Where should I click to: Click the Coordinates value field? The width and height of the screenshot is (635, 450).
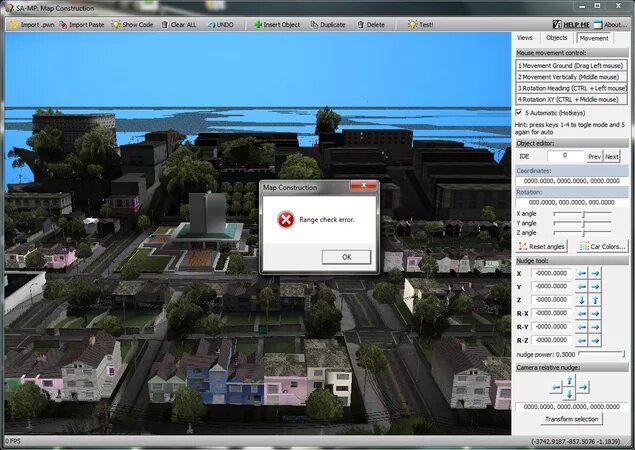click(x=571, y=181)
